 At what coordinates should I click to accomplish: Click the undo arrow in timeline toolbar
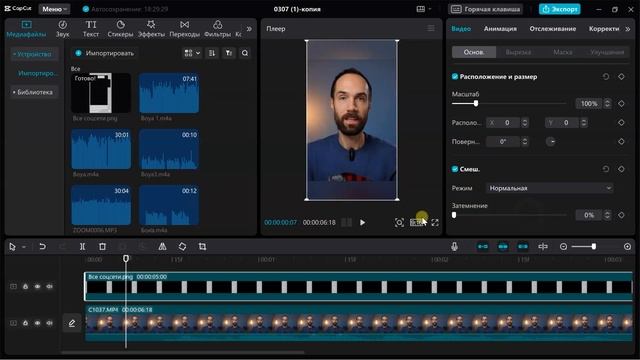[42, 247]
